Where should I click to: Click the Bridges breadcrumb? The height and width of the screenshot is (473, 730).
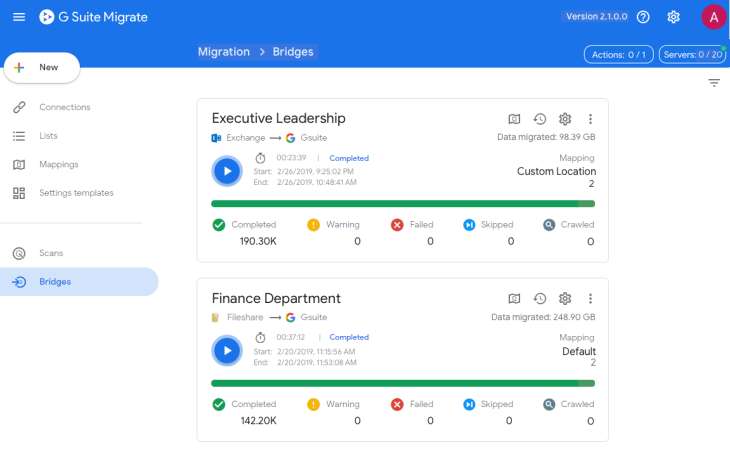click(x=293, y=52)
